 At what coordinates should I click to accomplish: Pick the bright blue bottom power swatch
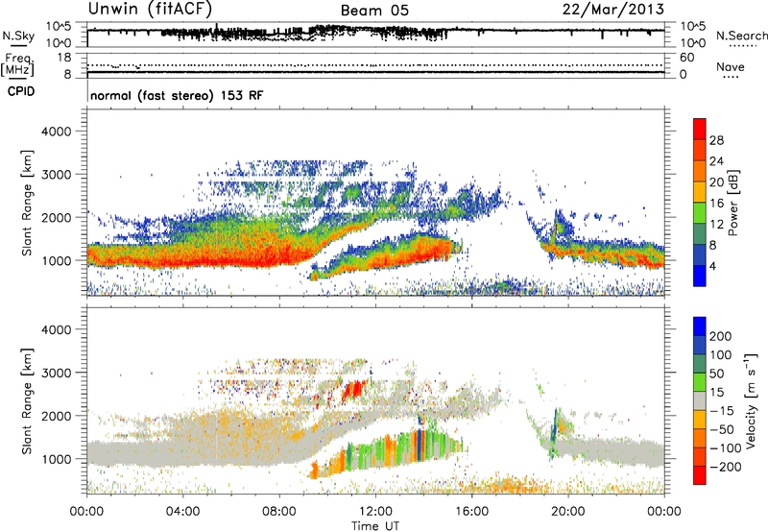pos(700,277)
